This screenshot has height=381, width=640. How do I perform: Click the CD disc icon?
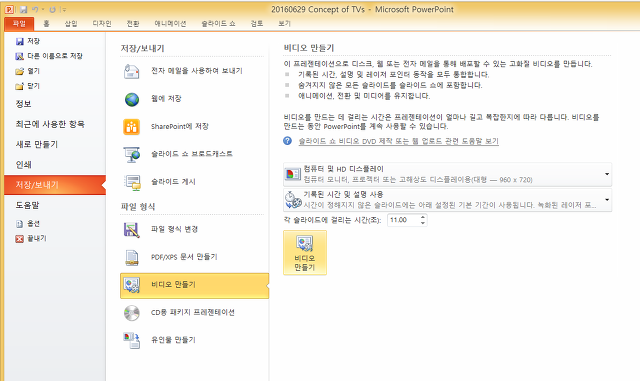click(132, 313)
